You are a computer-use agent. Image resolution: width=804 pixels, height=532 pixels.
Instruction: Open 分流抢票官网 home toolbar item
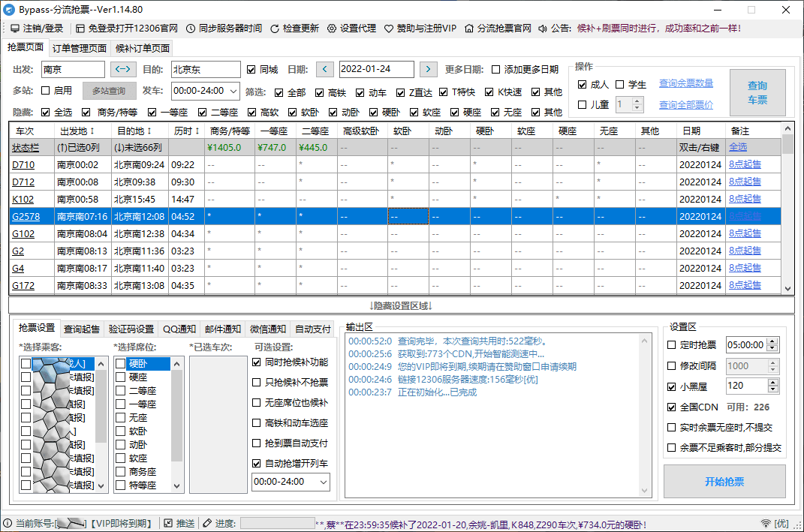[498, 29]
